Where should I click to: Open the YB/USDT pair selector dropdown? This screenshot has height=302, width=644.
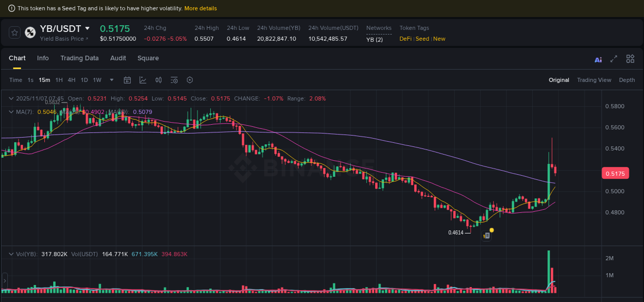tap(87, 28)
